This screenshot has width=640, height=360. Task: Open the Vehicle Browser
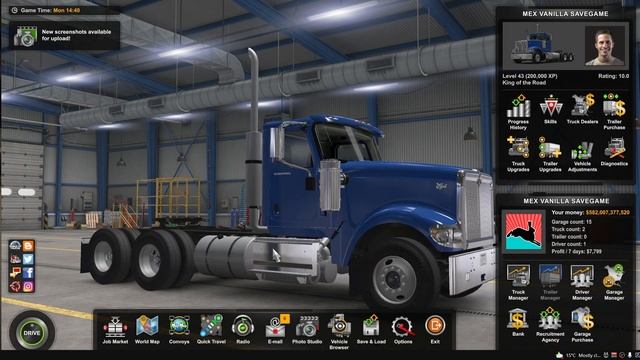339,332
